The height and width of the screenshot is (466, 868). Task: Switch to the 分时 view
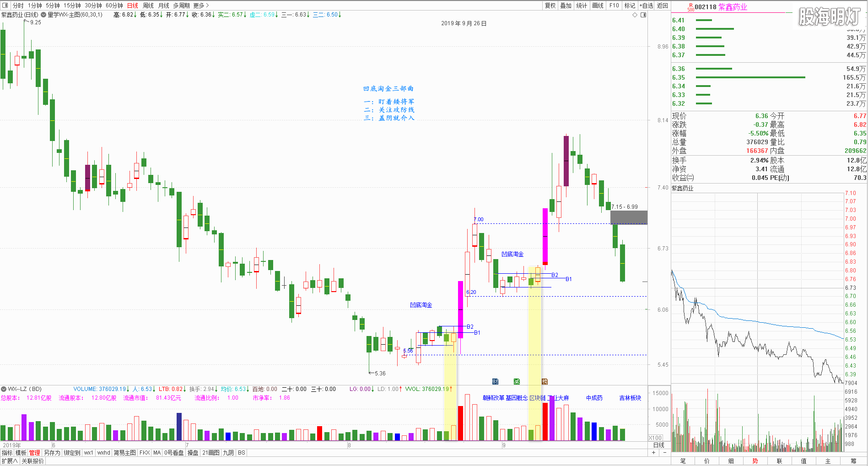coord(18,5)
